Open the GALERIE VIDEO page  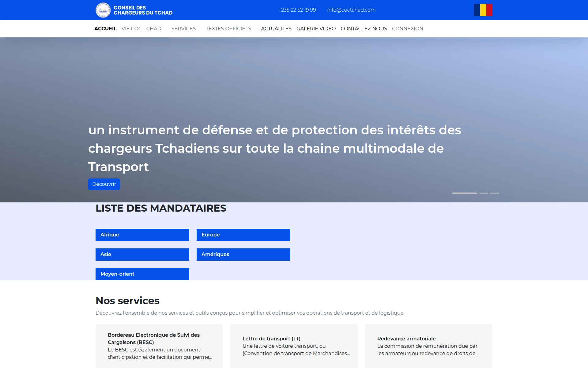tap(316, 29)
